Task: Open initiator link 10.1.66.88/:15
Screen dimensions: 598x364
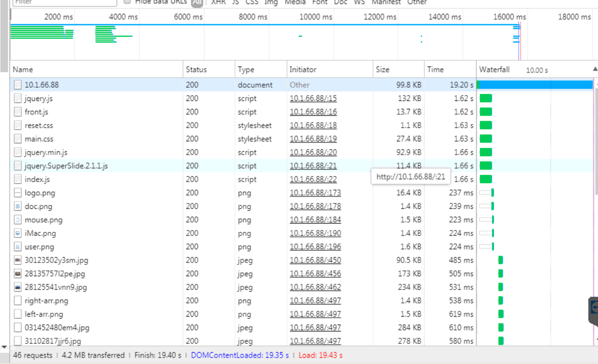Action: 313,99
